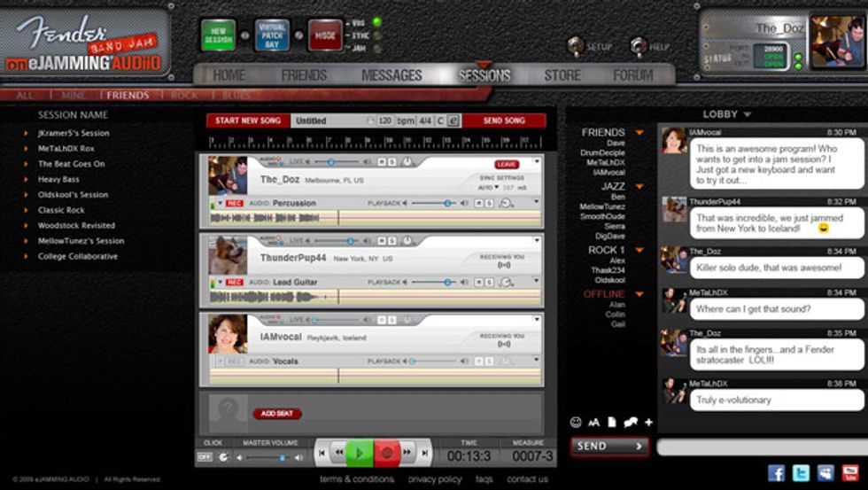This screenshot has width=868, height=490.
Task: Jump to song end with skip-forward button
Action: click(424, 453)
